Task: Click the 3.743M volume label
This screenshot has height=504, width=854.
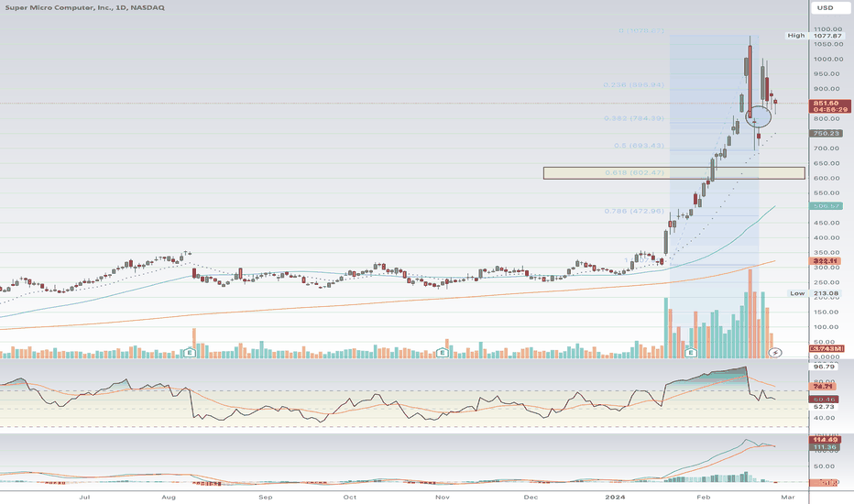Action: click(827, 348)
